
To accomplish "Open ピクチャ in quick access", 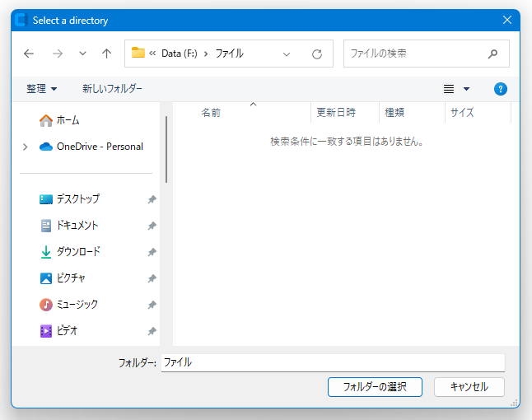I will [x=63, y=278].
